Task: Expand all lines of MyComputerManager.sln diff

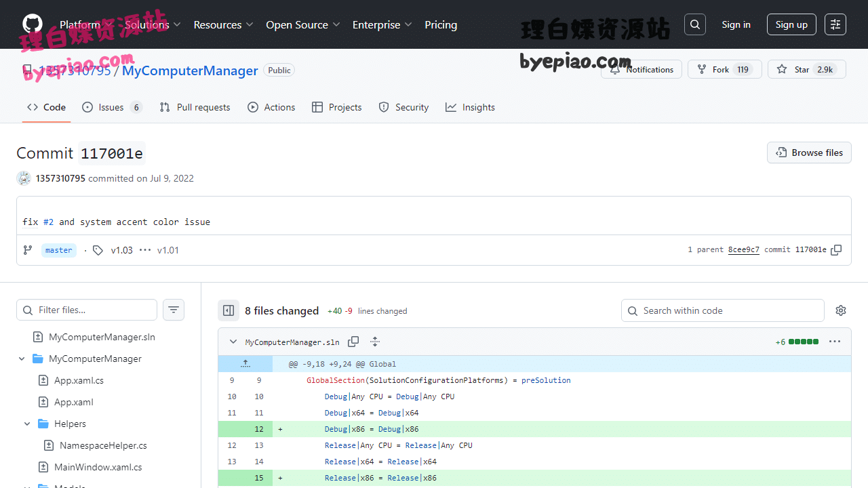Action: pos(375,342)
